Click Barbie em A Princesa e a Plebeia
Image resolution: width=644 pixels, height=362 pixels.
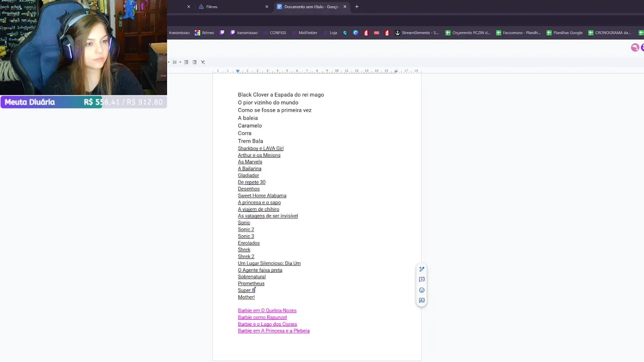pos(274,331)
